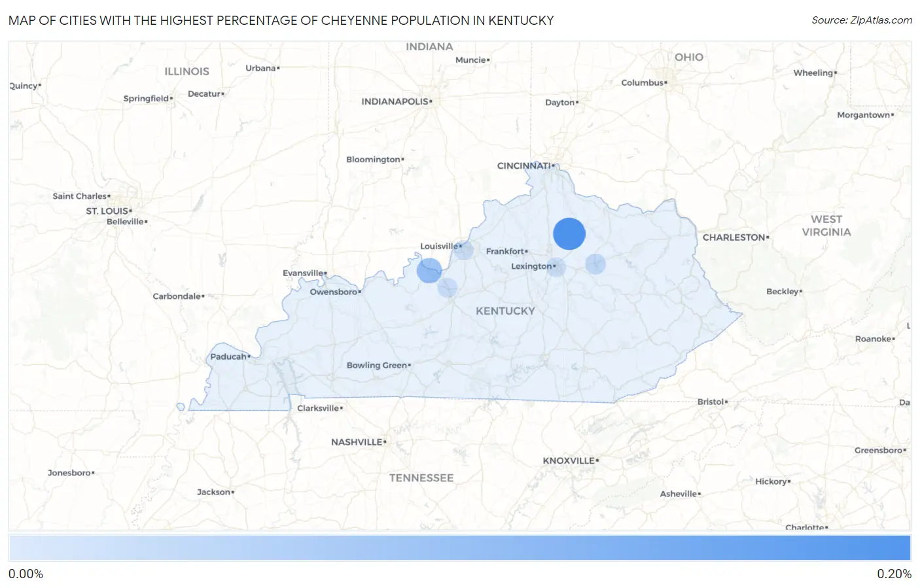
Task: Click the 0.00% legend minimum label
Action: click(26, 574)
